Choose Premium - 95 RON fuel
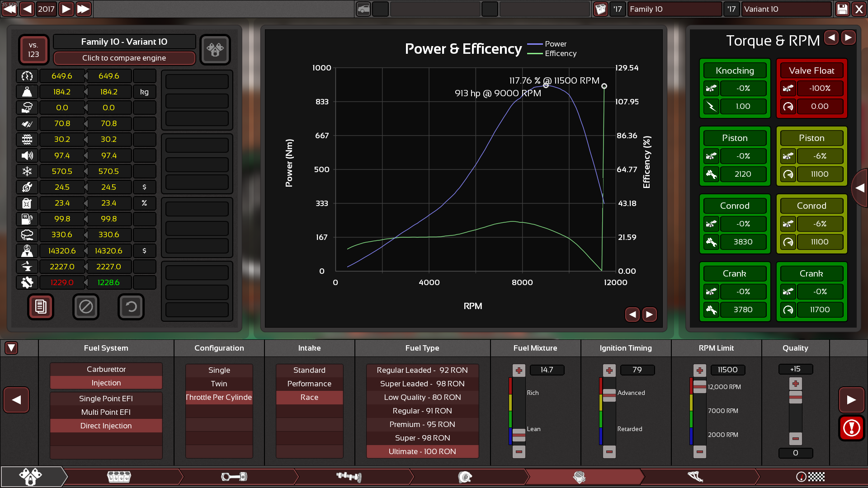This screenshot has width=868, height=488. 422,424
